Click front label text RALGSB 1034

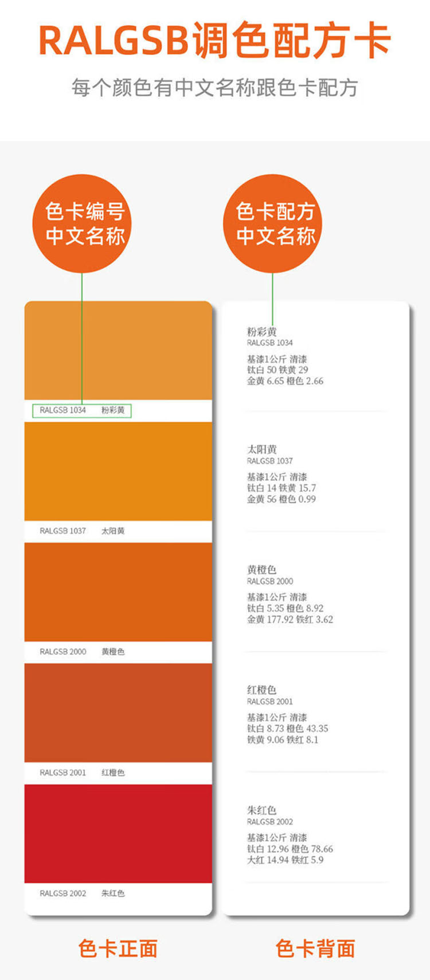pos(62,410)
